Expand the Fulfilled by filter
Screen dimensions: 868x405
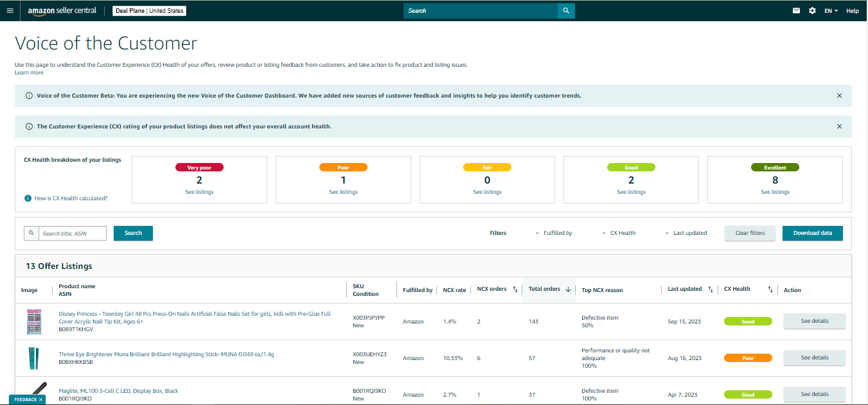[x=554, y=233]
